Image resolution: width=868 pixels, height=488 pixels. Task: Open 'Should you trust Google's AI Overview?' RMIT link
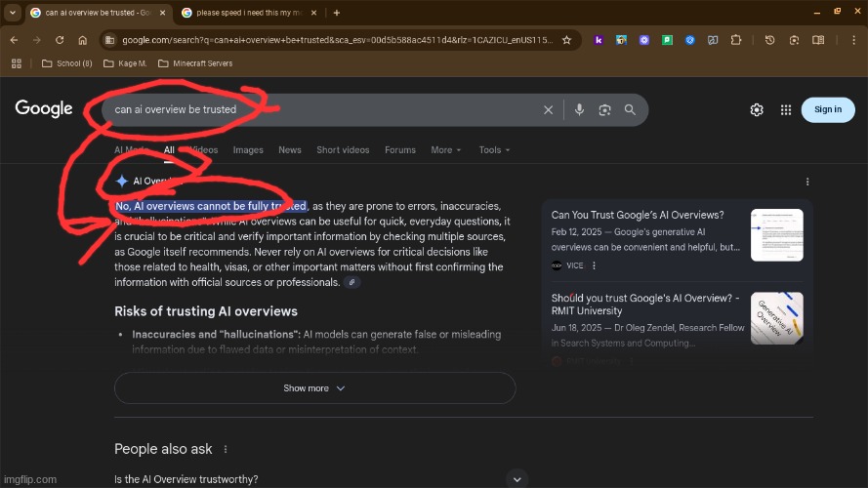pos(645,305)
